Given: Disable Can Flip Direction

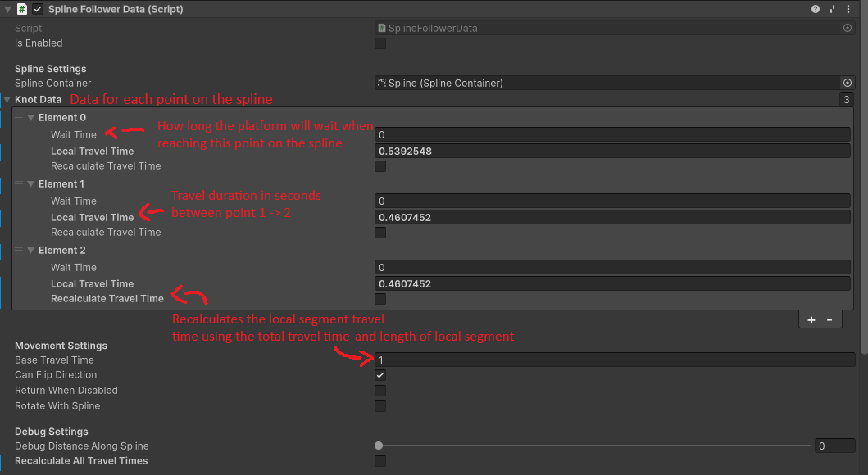Looking at the screenshot, I should point(379,375).
